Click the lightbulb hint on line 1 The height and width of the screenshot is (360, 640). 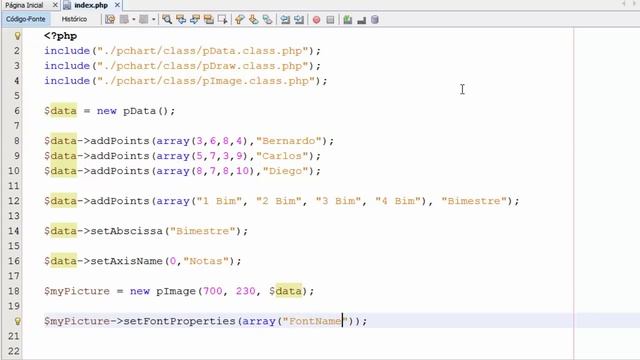(x=17, y=36)
